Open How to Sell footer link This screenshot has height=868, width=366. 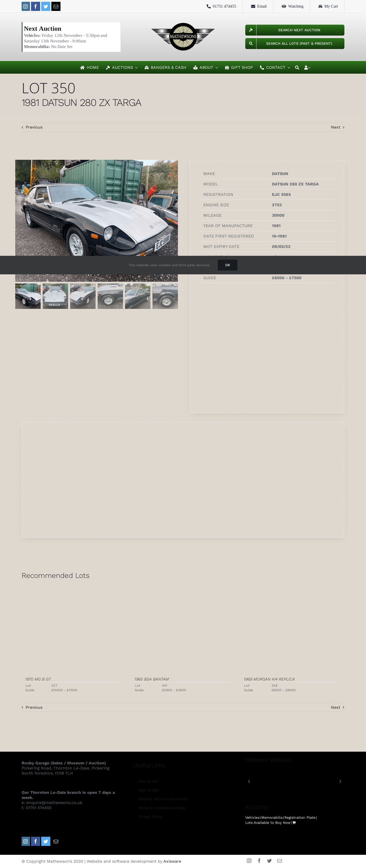click(x=149, y=781)
